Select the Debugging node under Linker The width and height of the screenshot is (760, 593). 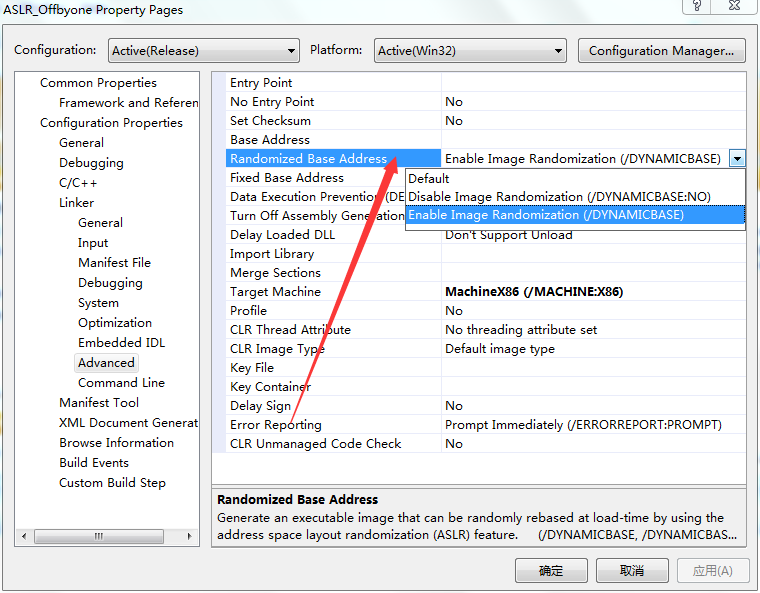tap(110, 283)
